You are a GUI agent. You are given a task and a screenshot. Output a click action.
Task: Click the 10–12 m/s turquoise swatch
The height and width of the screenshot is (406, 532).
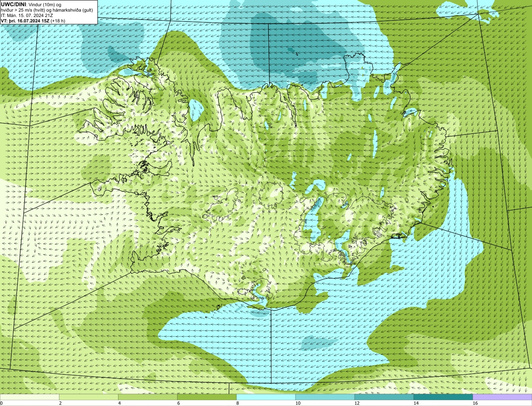tap(325, 397)
